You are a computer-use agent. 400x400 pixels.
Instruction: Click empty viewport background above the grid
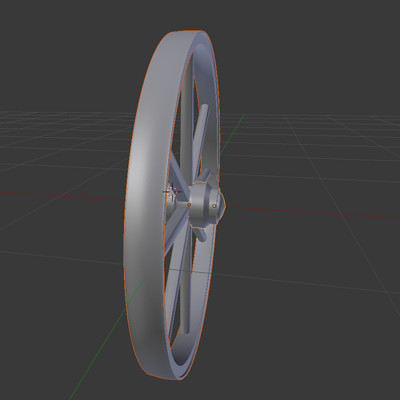pyautogui.click(x=300, y=50)
